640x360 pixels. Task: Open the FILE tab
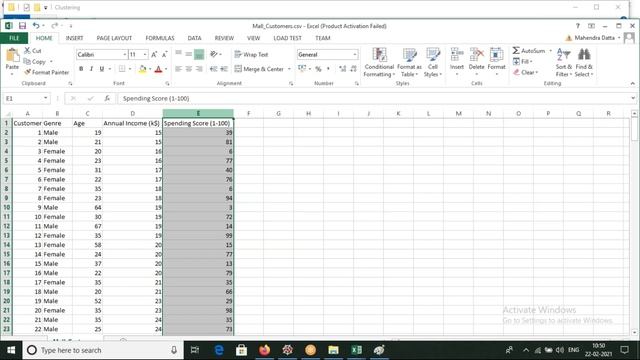coord(14,38)
